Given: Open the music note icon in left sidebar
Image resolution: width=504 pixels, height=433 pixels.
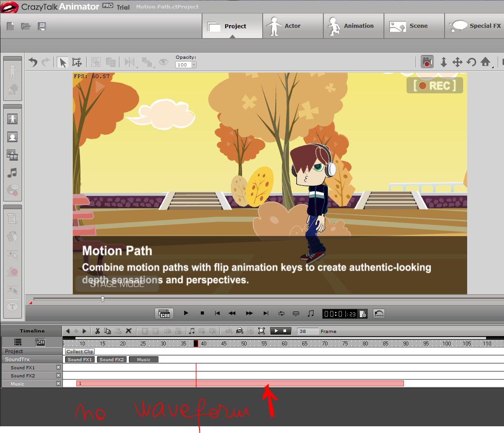Looking at the screenshot, I should pyautogui.click(x=13, y=173).
